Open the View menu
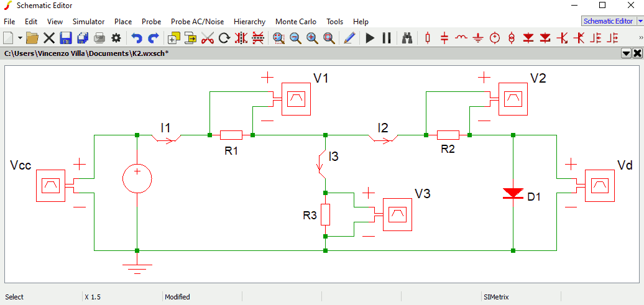 (55, 22)
